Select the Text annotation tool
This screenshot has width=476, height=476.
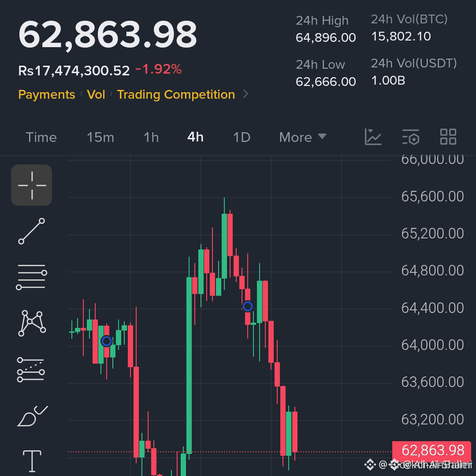click(x=32, y=461)
